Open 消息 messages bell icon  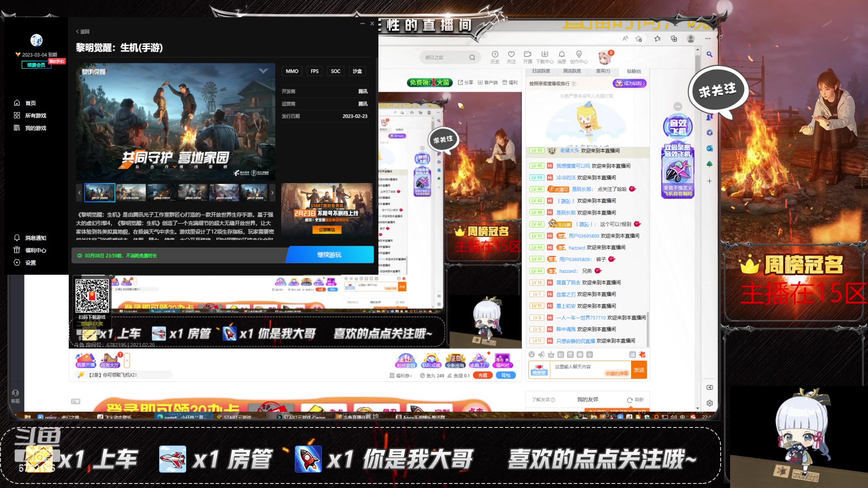click(561, 57)
